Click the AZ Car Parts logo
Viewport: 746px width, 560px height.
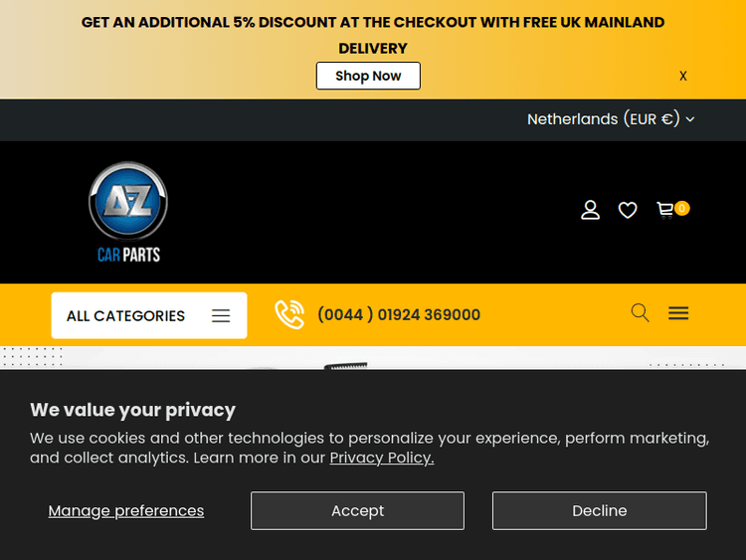click(128, 213)
